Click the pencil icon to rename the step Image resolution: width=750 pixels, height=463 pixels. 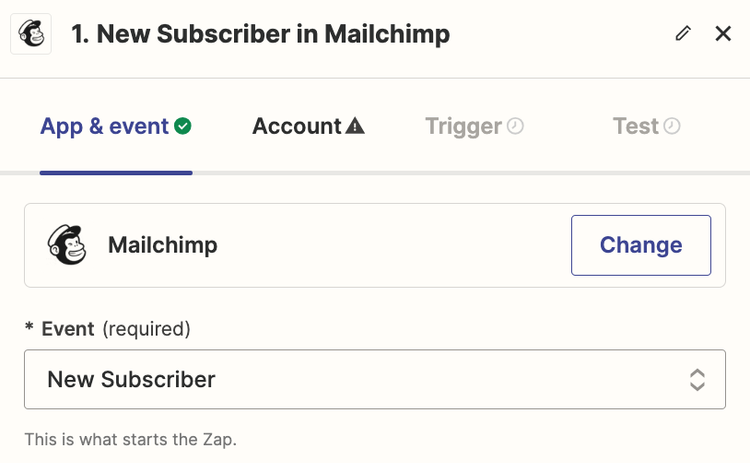(x=683, y=34)
